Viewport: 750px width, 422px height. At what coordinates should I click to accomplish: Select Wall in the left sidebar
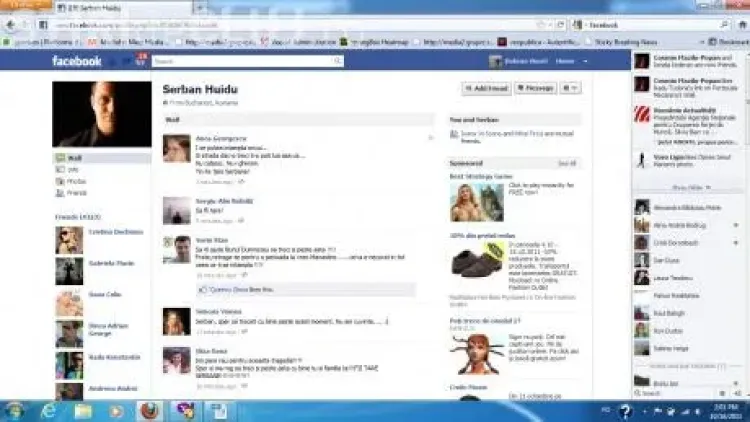pyautogui.click(x=75, y=158)
